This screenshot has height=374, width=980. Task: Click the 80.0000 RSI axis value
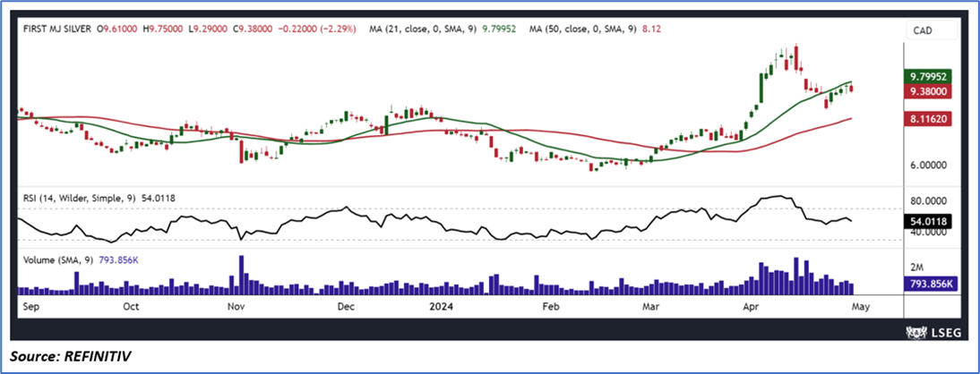coord(930,201)
